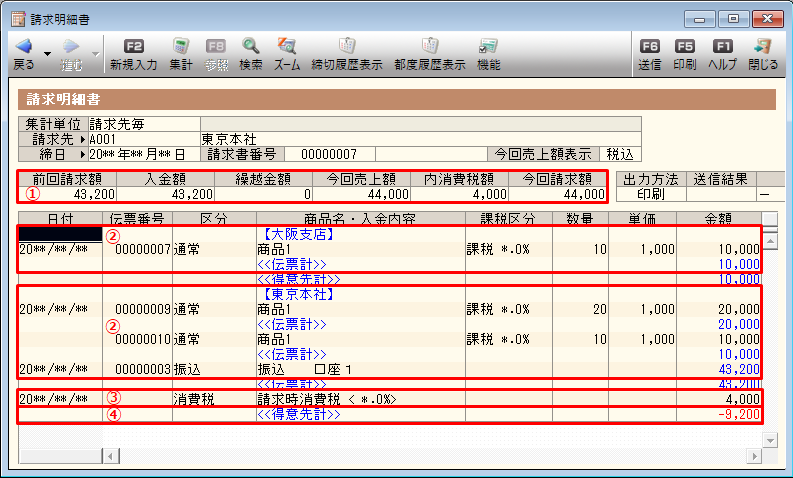Click 送信 (F6) send button
The width and height of the screenshot is (793, 478).
click(649, 55)
